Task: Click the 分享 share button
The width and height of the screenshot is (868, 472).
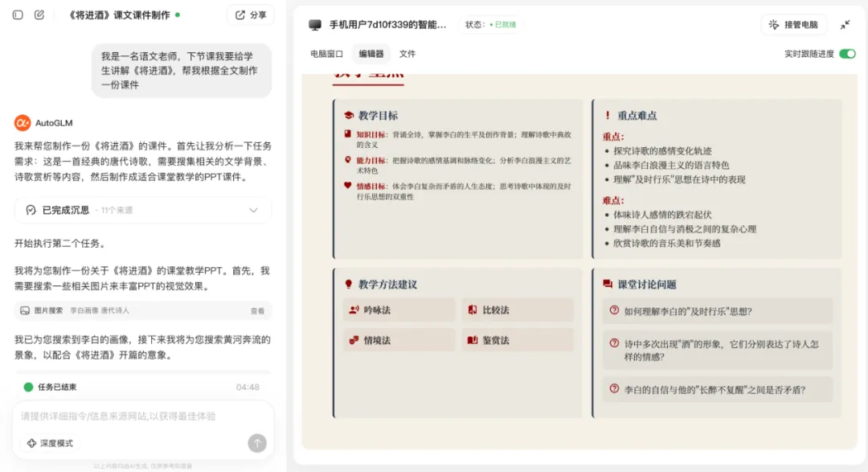Action: tap(251, 14)
